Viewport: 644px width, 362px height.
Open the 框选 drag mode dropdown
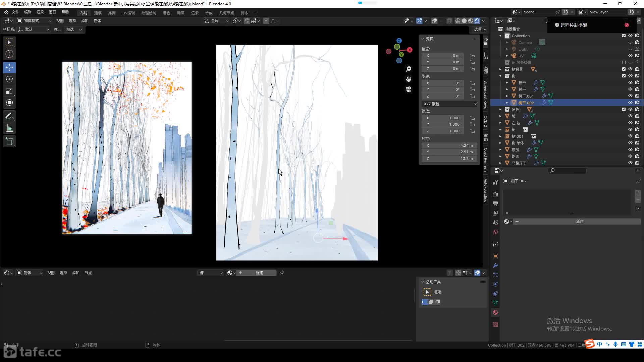pos(73,29)
